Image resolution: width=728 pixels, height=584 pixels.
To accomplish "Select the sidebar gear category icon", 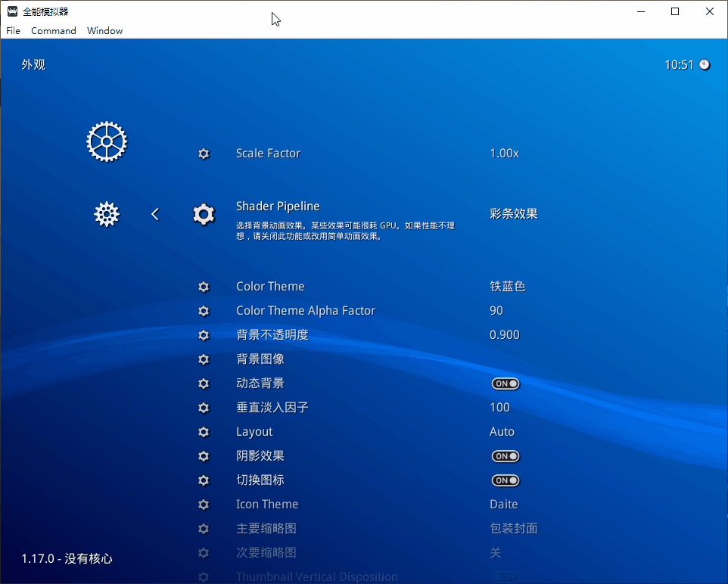I will pyautogui.click(x=107, y=214).
